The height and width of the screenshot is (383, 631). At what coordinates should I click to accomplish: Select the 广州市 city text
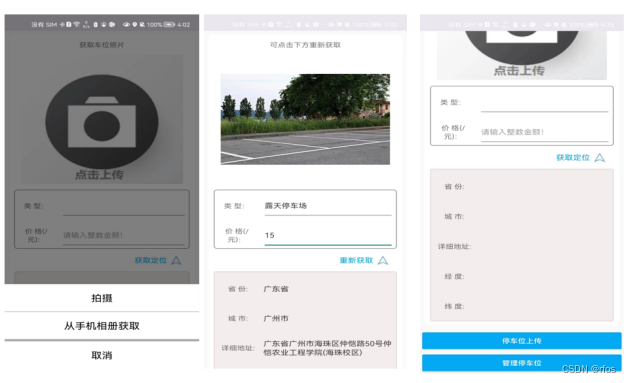coord(276,318)
